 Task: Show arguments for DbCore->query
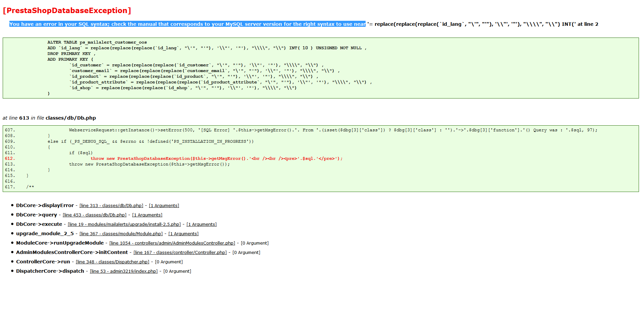coord(147,215)
